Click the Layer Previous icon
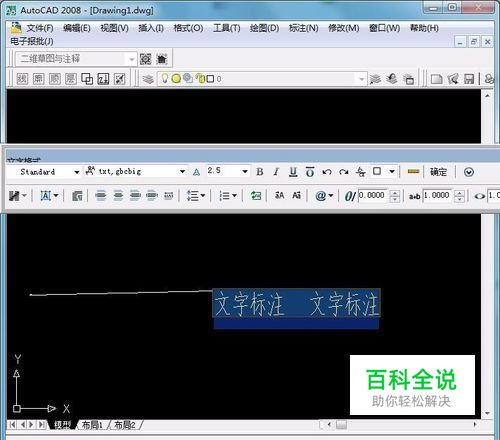The width and height of the screenshot is (500, 440). pos(392,79)
